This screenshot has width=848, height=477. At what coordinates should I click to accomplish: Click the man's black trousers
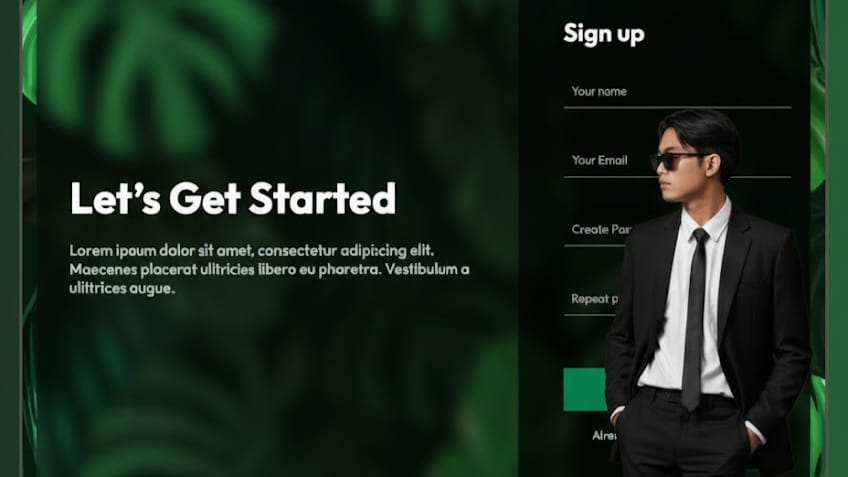(687, 435)
